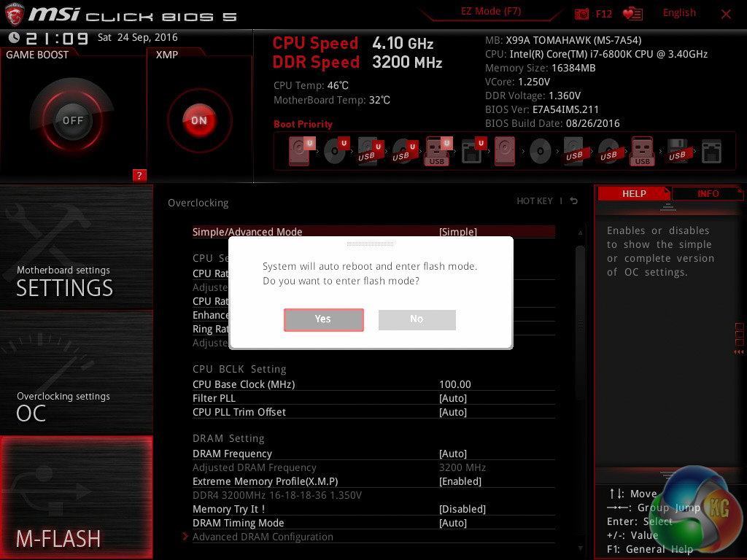Close the BIOS with the X icon
The height and width of the screenshot is (560, 747).
click(726, 15)
